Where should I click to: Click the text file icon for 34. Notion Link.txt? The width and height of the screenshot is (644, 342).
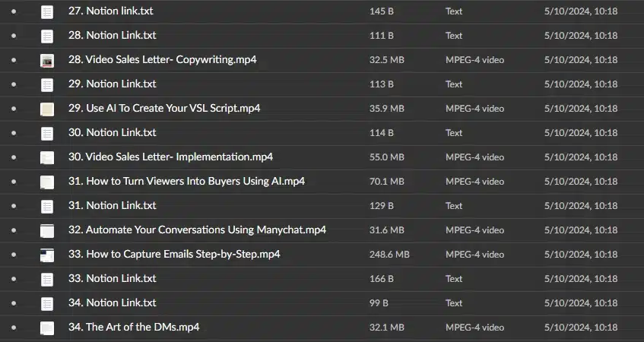point(47,303)
